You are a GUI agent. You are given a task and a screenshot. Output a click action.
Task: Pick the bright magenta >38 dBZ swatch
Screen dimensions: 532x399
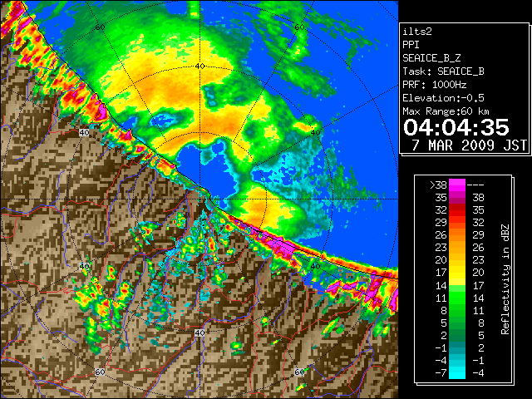457,185
